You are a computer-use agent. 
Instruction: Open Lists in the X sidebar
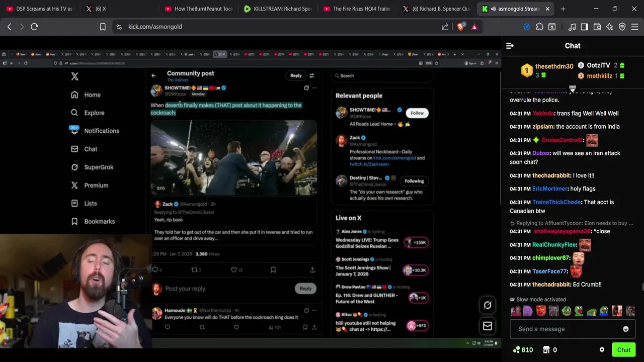84,203
